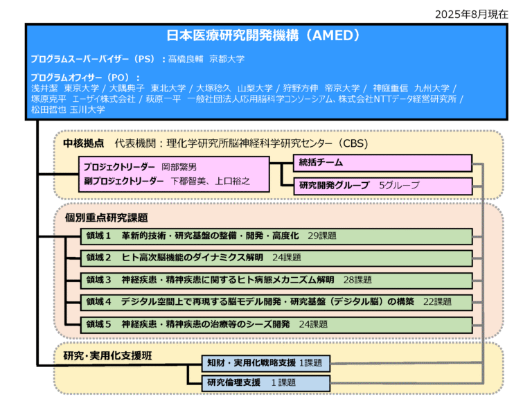Click the date label 2025年8月現在

(472, 15)
